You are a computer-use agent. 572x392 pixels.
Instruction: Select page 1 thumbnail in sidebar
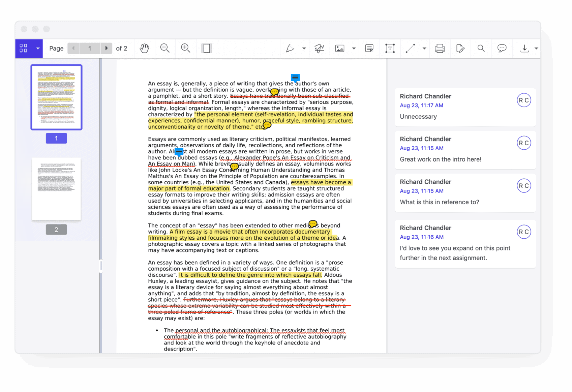56,97
